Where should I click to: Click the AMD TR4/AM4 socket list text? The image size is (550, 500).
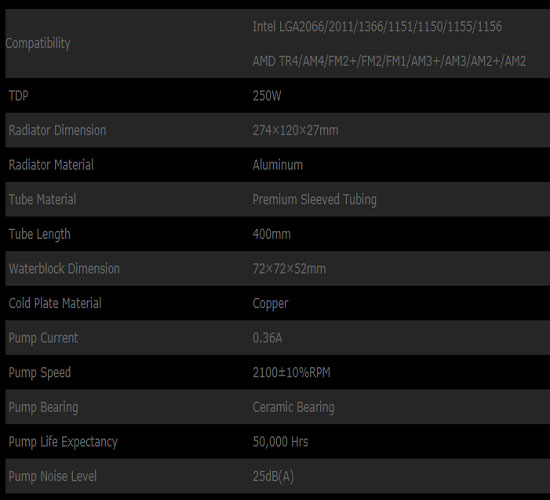[389, 61]
